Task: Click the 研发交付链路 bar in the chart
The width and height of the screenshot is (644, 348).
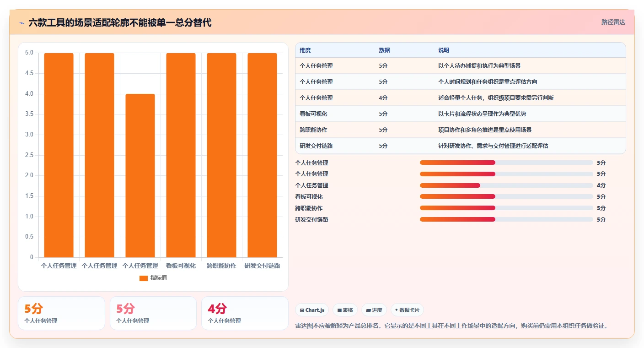Action: pos(262,155)
